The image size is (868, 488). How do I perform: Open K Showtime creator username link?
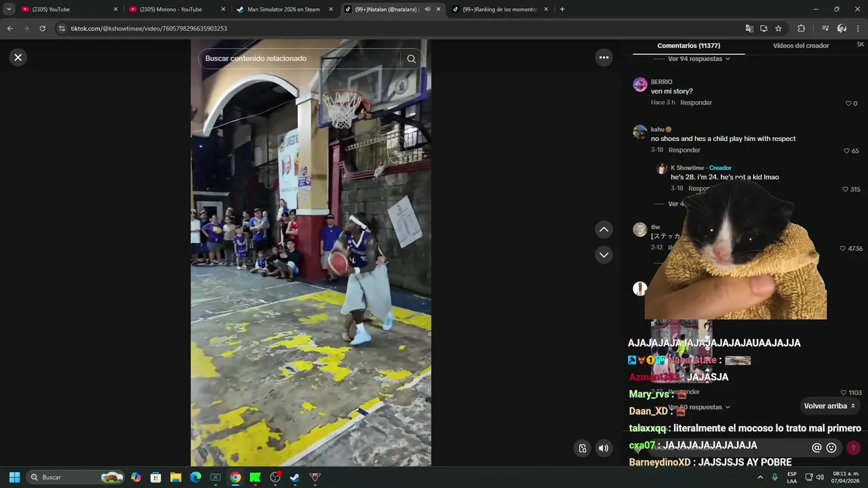[687, 168]
